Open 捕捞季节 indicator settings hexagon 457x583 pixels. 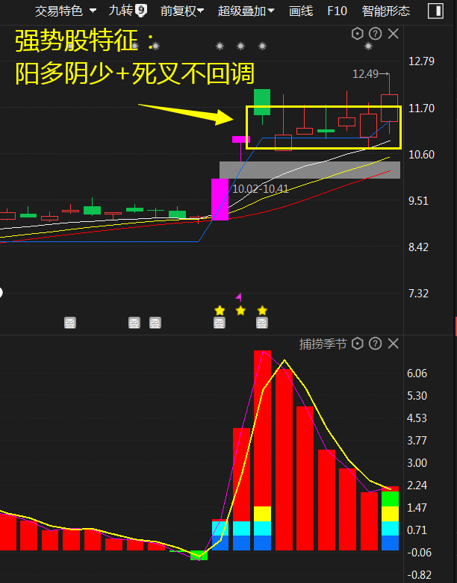(357, 344)
